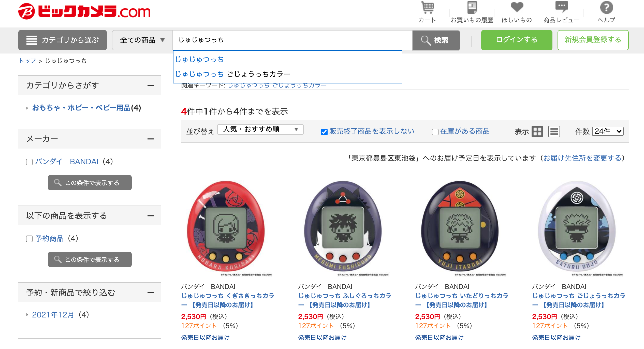Screen dimensions: 644x349
Task: Open the shopping cart icon
Action: point(428,8)
